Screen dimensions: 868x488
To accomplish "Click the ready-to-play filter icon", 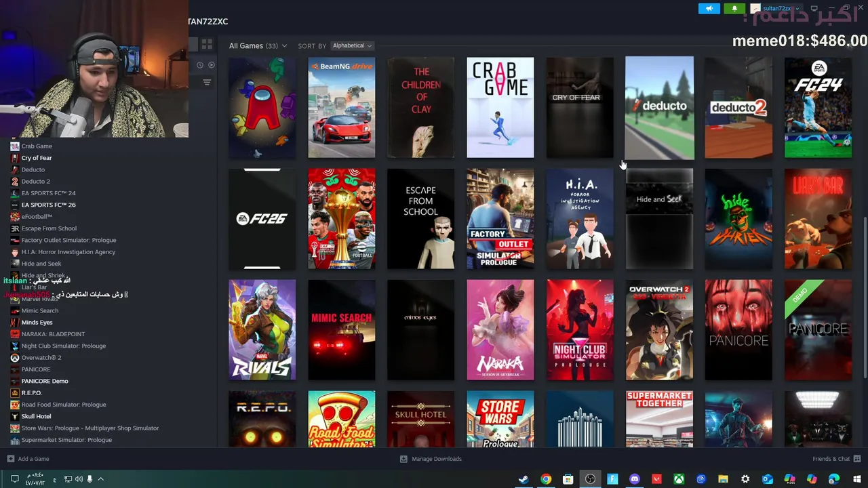I will (x=211, y=65).
